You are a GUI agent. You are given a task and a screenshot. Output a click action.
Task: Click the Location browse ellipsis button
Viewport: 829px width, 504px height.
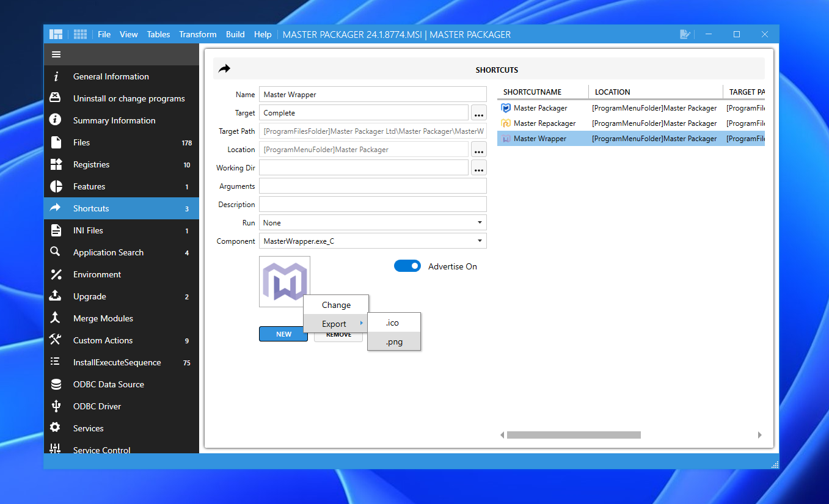[479, 150]
